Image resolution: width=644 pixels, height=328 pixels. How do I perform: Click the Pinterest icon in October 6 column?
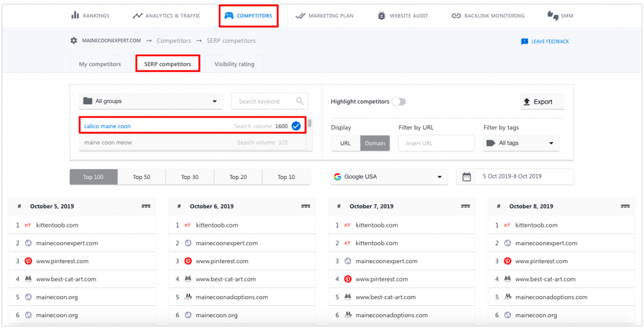188,261
